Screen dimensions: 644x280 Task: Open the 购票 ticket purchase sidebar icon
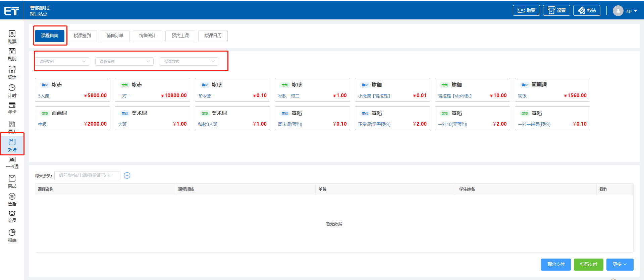click(12, 37)
